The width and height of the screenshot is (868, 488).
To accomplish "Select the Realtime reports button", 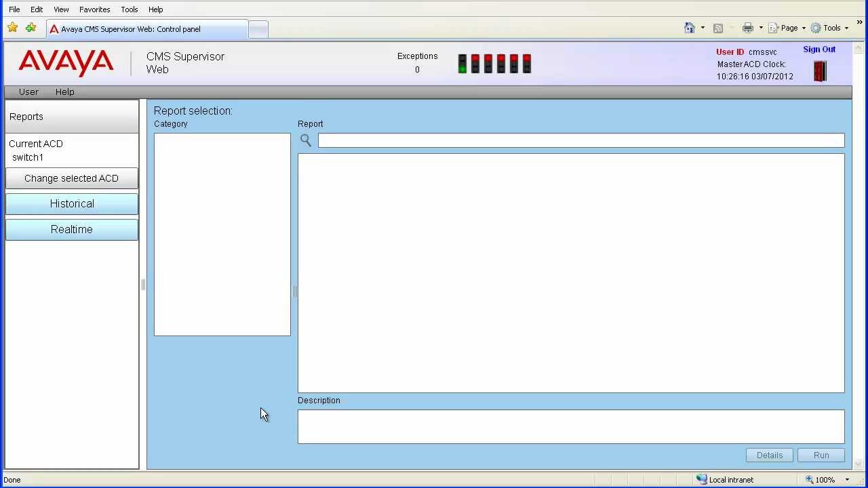I will [72, 230].
